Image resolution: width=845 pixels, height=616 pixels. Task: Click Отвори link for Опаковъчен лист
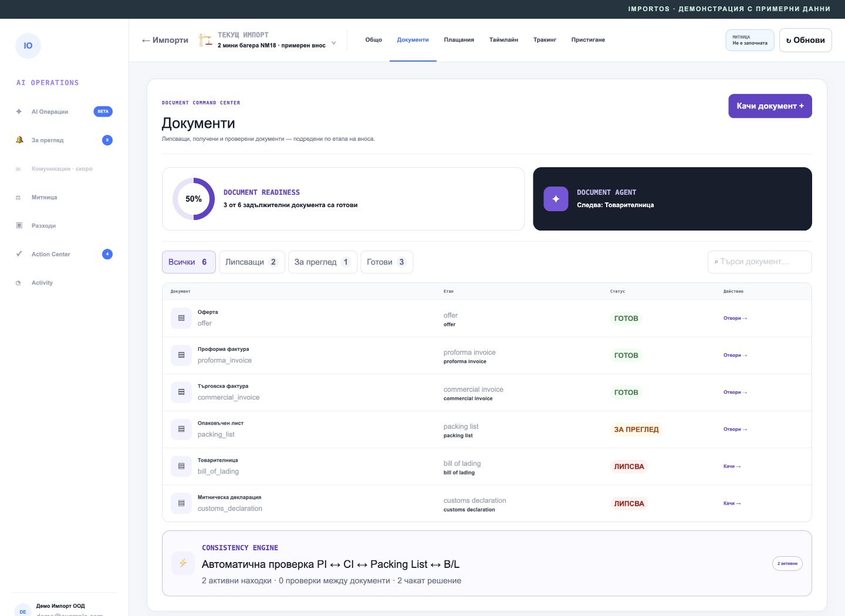pos(735,429)
